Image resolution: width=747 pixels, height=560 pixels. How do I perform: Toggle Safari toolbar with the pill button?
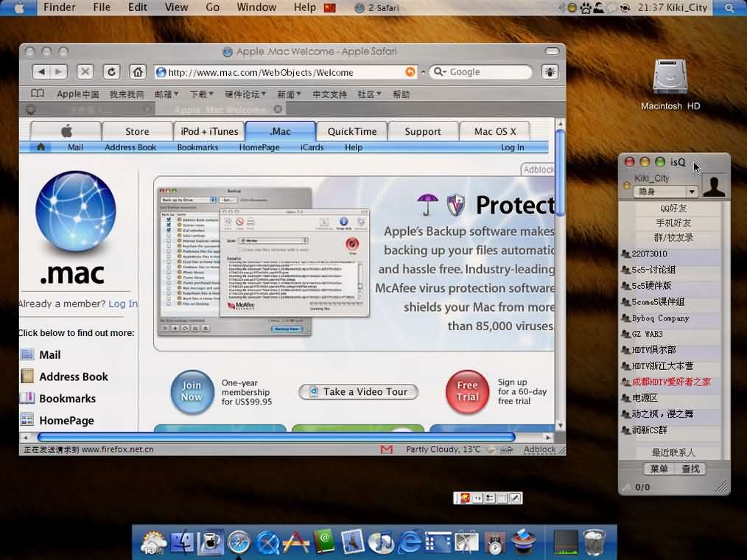click(x=553, y=51)
